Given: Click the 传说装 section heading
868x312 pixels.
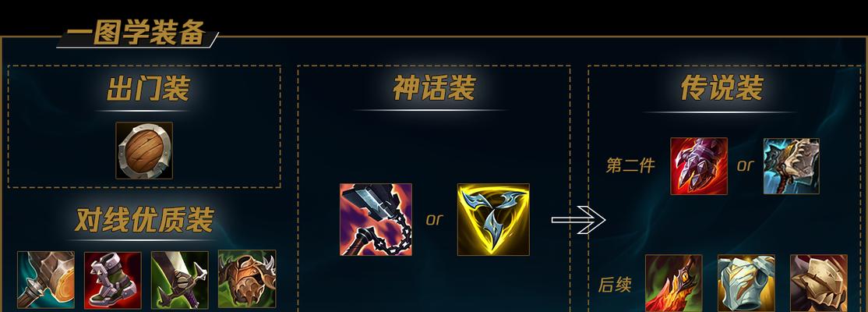Looking at the screenshot, I should [x=722, y=88].
